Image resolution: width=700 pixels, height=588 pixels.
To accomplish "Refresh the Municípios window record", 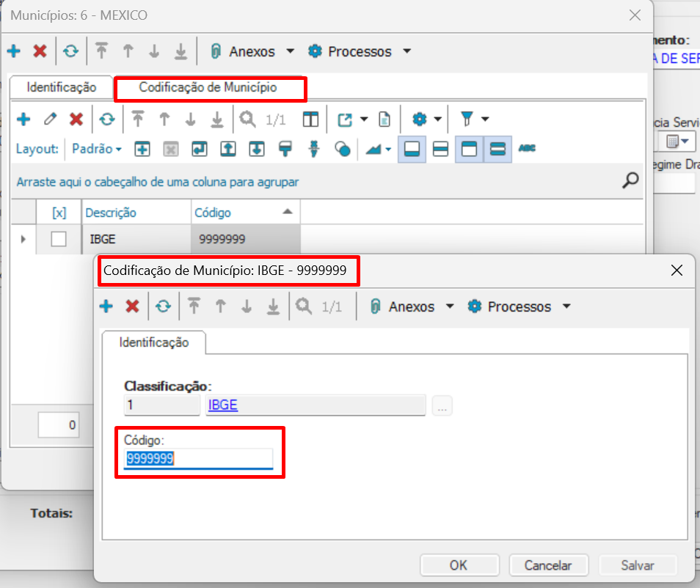I will coord(70,51).
